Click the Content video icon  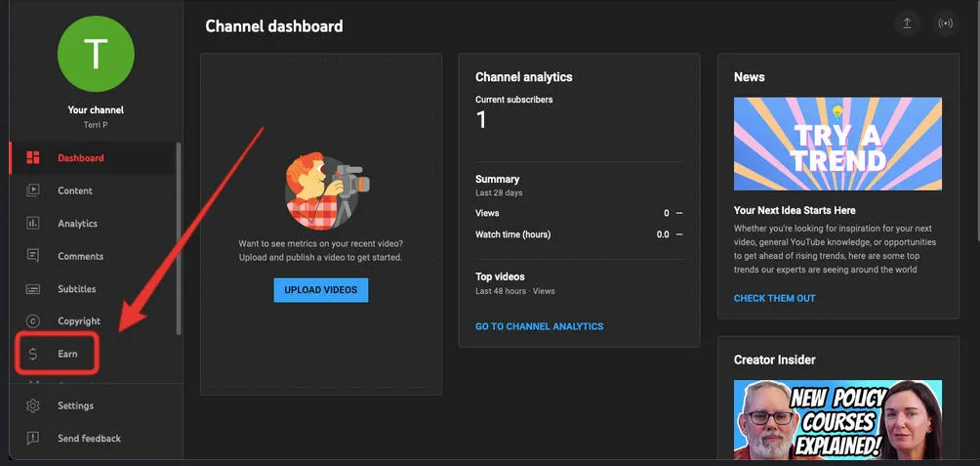click(33, 191)
